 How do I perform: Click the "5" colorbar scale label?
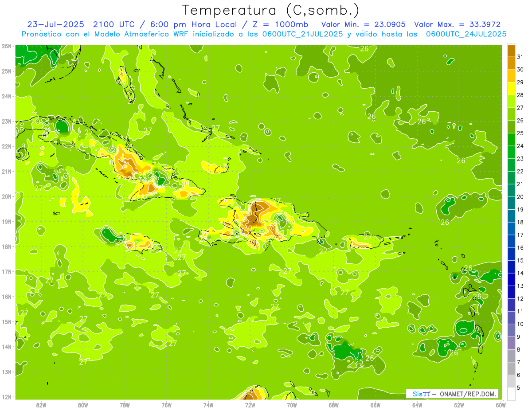click(519, 388)
